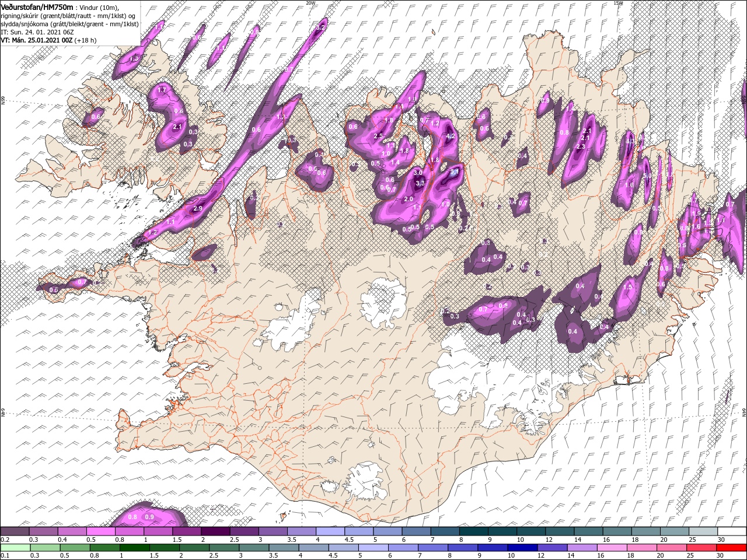Select the bright pink 0.5 snow legend swatch

100,531
